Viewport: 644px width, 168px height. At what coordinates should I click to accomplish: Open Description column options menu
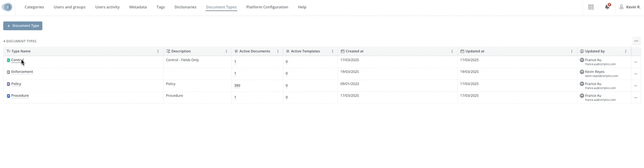(227, 51)
